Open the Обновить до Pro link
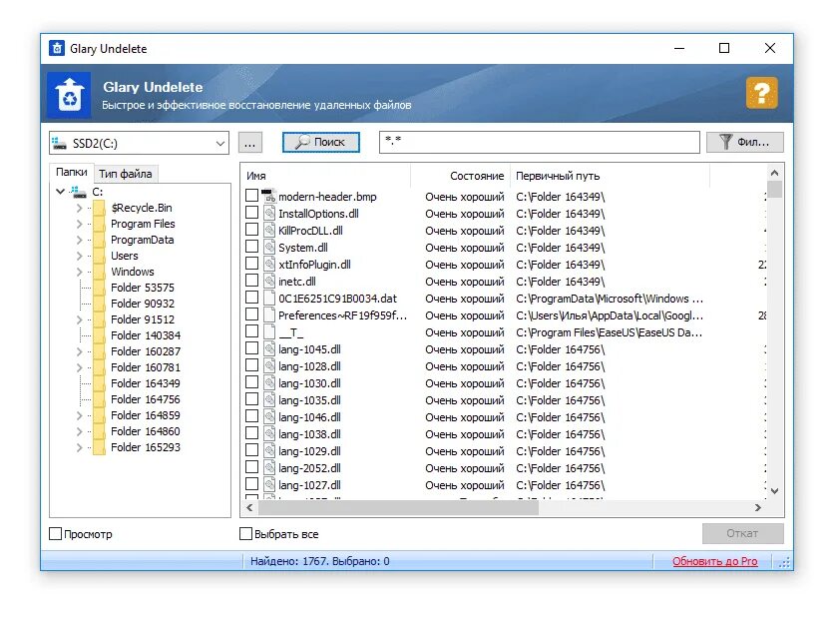This screenshot has width=840, height=625. coord(714,561)
